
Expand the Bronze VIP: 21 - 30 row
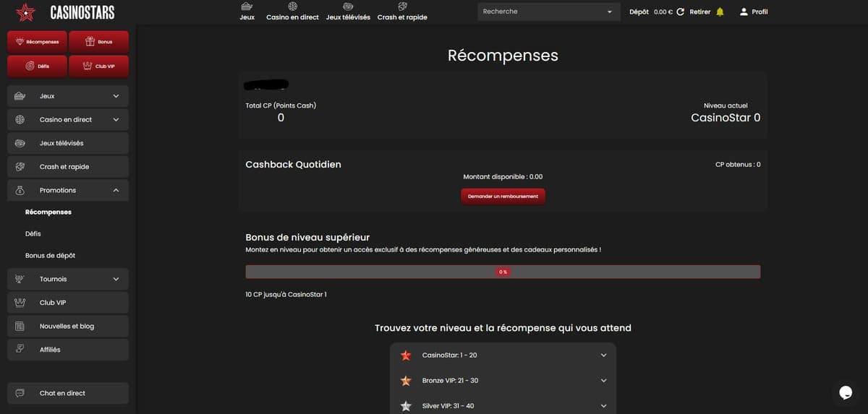[x=503, y=381]
